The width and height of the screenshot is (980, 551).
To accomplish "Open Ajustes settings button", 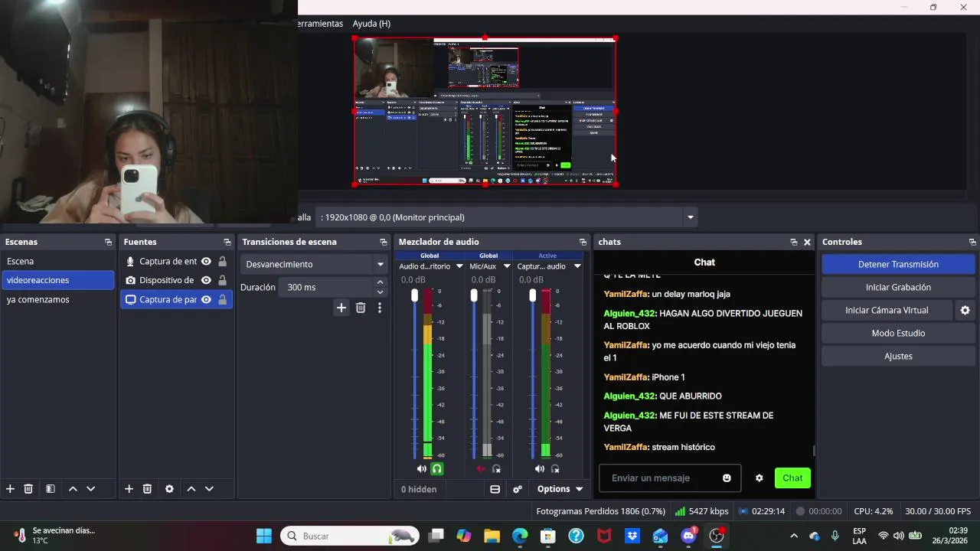I will tap(898, 356).
